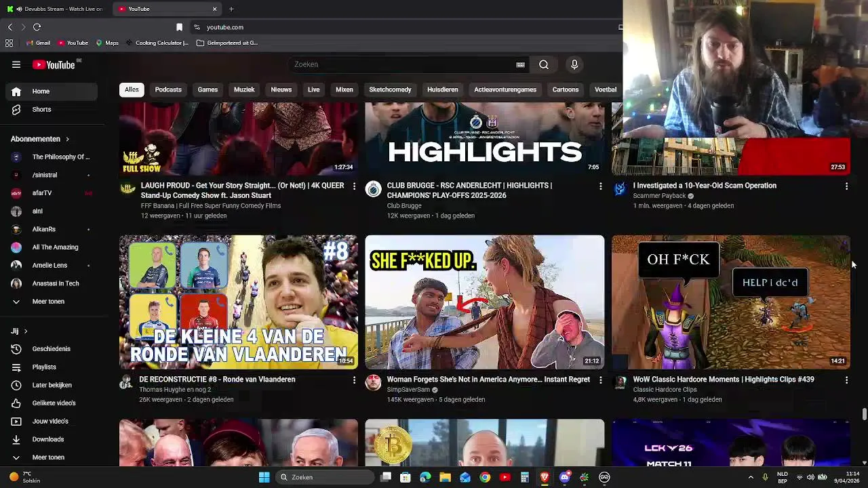Open Anastasi In Tech subscription
This screenshot has width=868, height=488.
pos(52,283)
